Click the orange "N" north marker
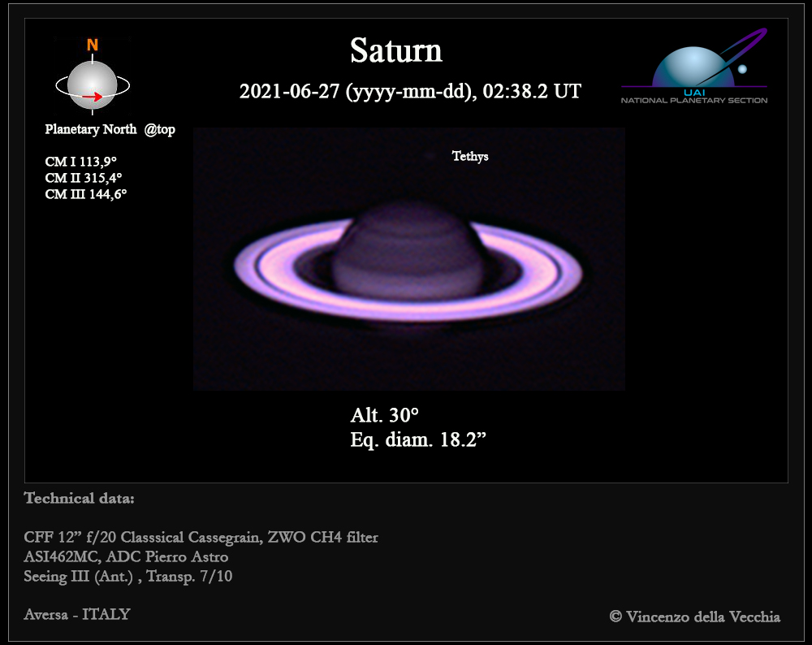The height and width of the screenshot is (645, 812). (x=93, y=45)
